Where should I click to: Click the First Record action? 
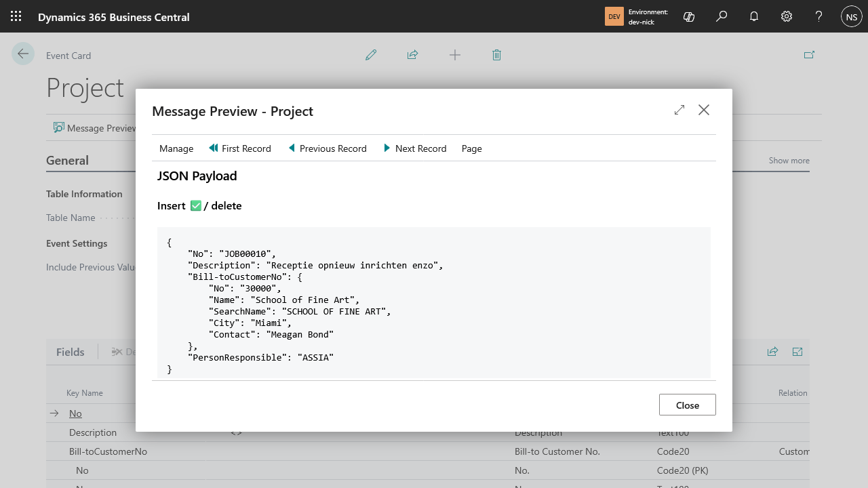coord(239,148)
